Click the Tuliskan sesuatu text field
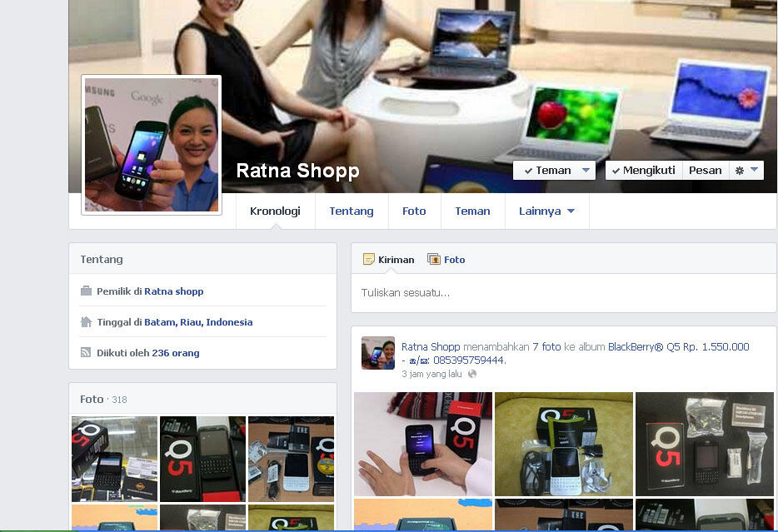The image size is (778, 532). point(563,293)
